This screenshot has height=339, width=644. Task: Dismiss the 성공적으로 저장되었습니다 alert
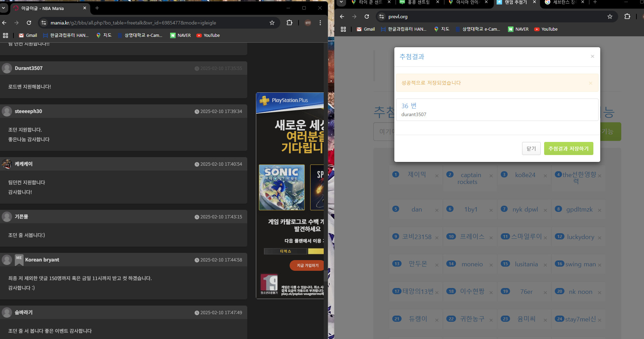pyautogui.click(x=590, y=83)
